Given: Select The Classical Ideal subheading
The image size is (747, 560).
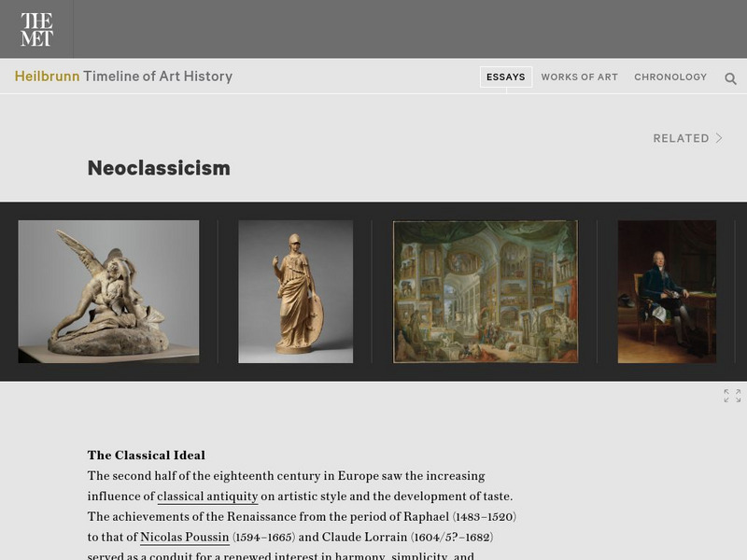Looking at the screenshot, I should pos(147,455).
